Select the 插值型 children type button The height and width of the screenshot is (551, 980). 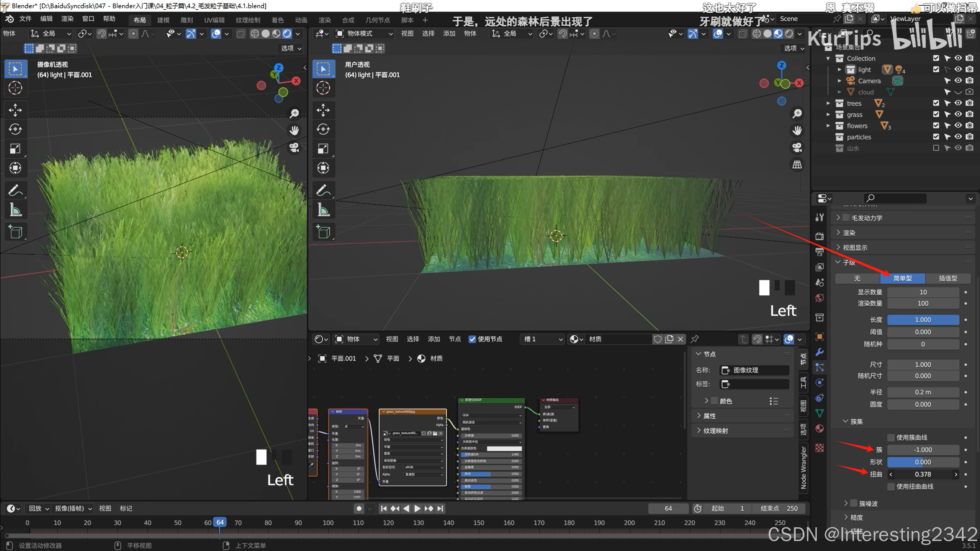tap(947, 278)
